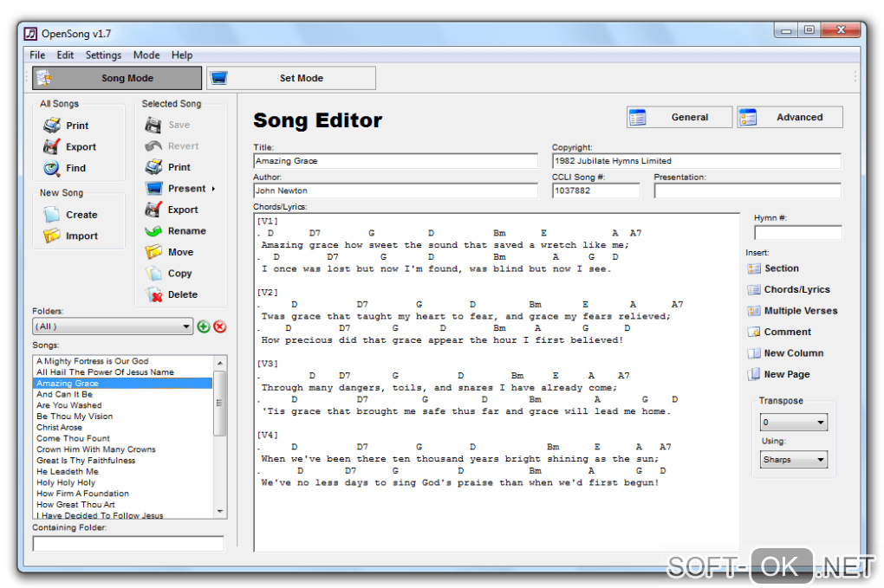
Task: Switch to Set Mode
Action: click(291, 78)
